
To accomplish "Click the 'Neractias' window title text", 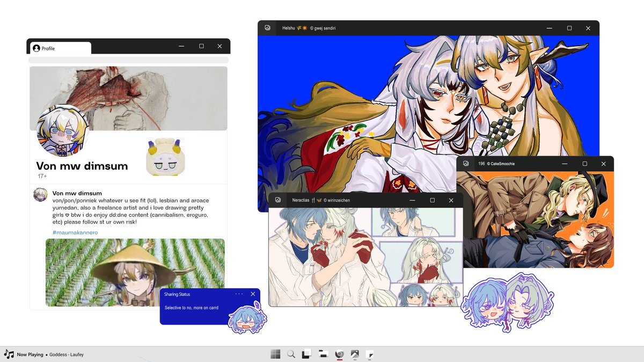I will pyautogui.click(x=301, y=200).
